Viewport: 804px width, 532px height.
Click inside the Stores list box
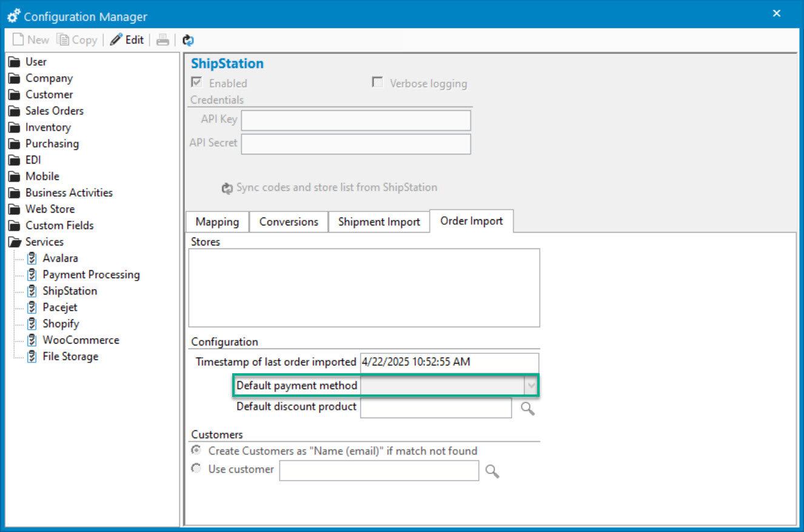pos(364,288)
